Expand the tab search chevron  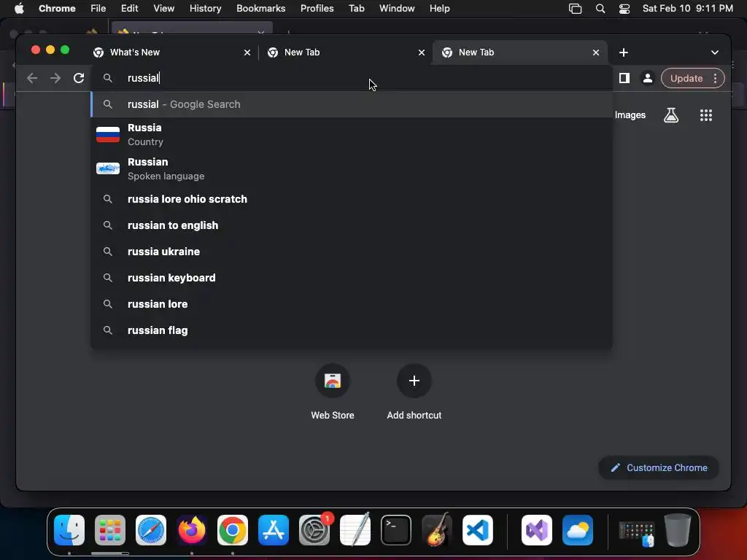pyautogui.click(x=715, y=52)
